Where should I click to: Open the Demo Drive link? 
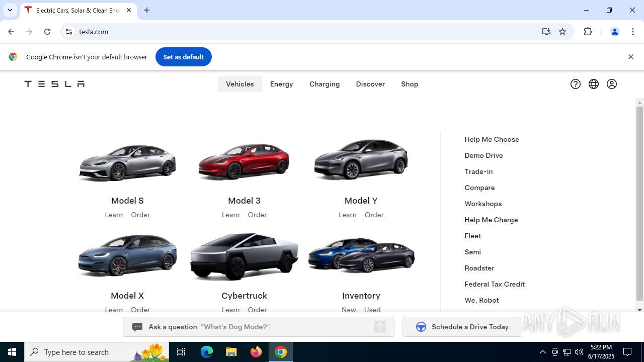[x=484, y=155]
